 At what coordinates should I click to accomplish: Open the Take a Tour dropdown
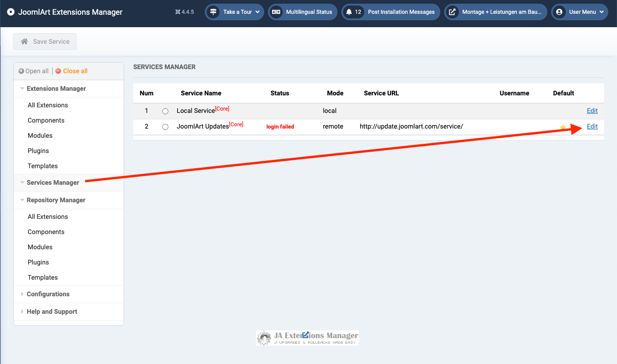click(x=234, y=12)
